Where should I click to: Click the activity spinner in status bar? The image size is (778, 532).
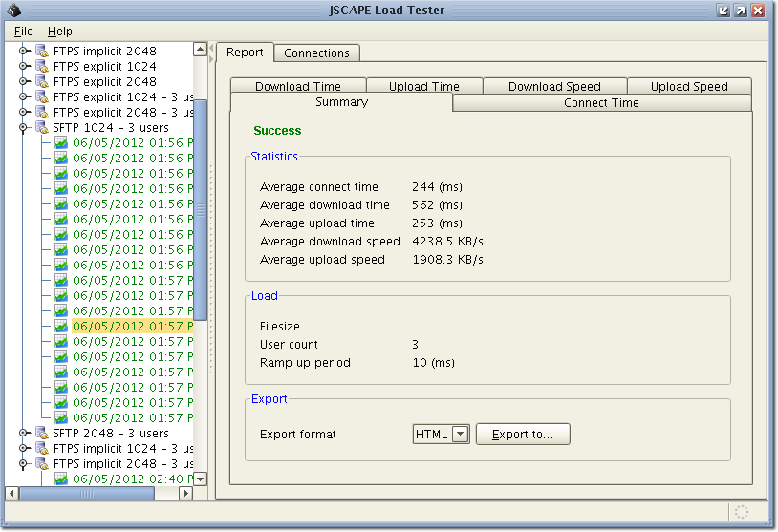pos(742,512)
